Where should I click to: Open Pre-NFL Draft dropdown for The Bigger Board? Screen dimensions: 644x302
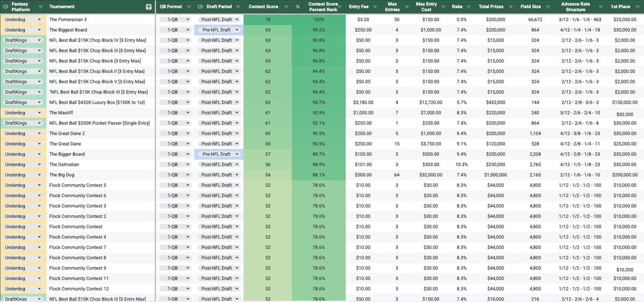(219, 154)
